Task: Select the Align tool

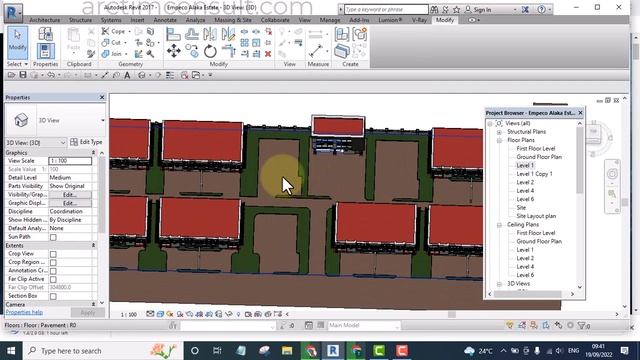Action: pos(173,34)
